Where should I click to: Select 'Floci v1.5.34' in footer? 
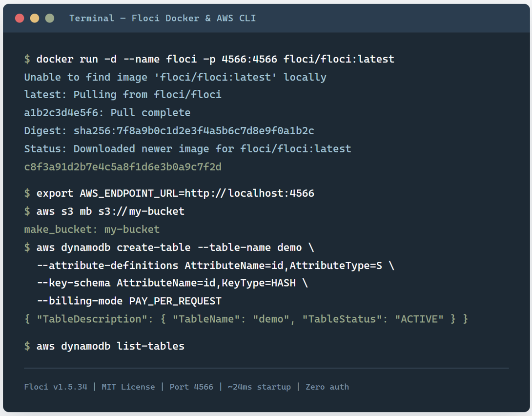(x=56, y=387)
